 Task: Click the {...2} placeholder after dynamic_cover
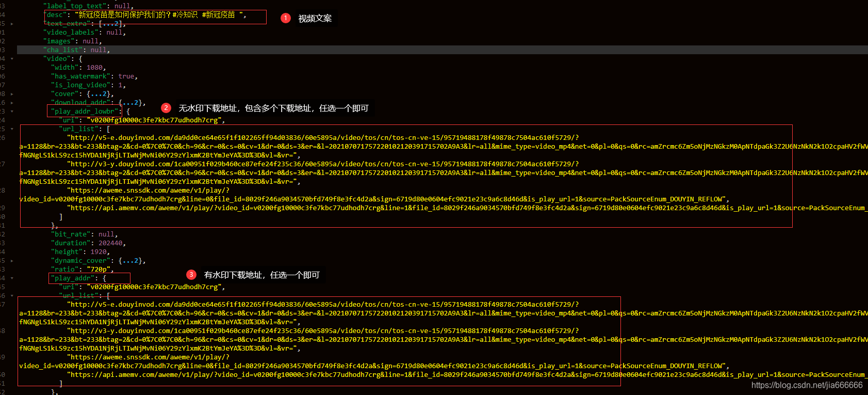130,261
